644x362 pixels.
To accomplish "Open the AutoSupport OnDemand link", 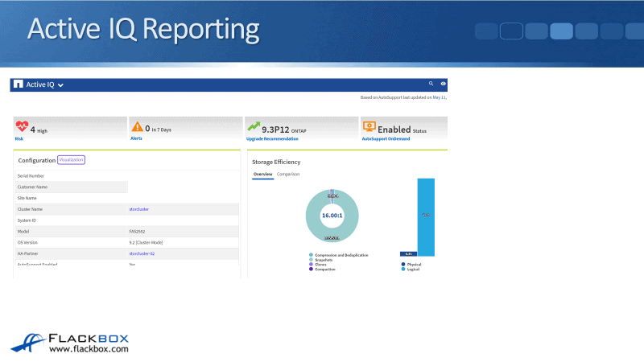I will (x=386, y=138).
